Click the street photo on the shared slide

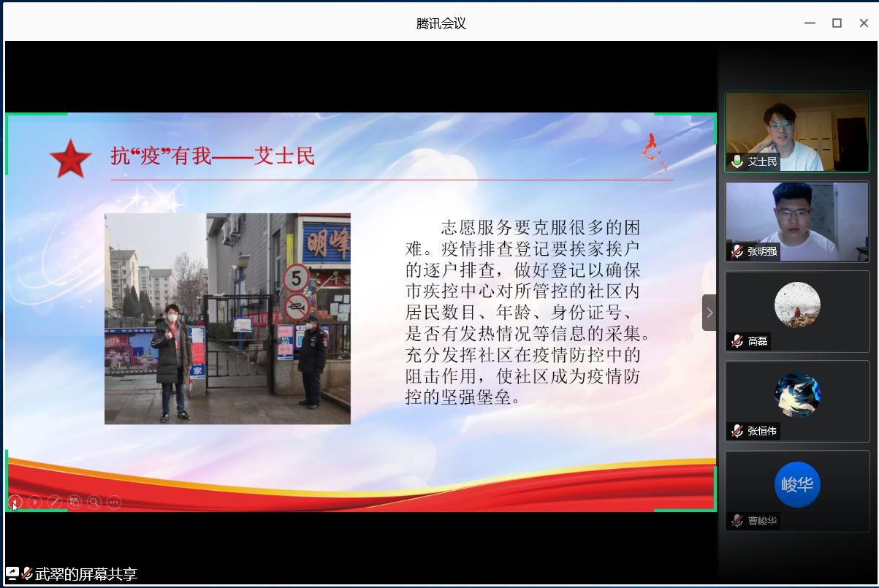(227, 318)
